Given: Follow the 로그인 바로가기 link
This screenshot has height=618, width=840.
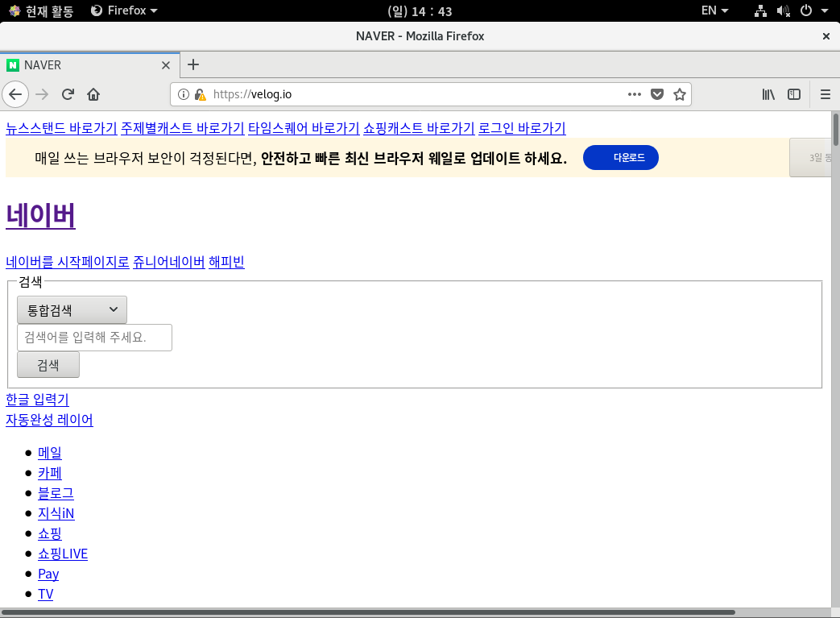Looking at the screenshot, I should 522,128.
